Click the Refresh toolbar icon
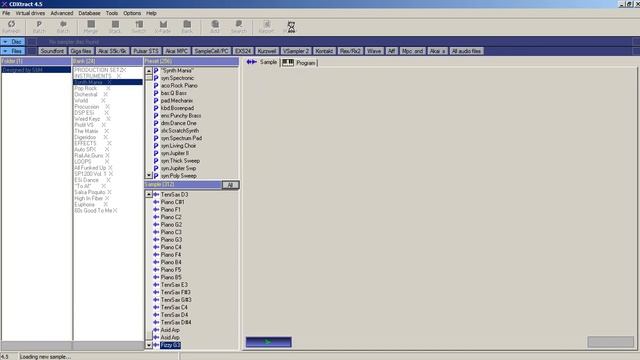 pos(11,27)
